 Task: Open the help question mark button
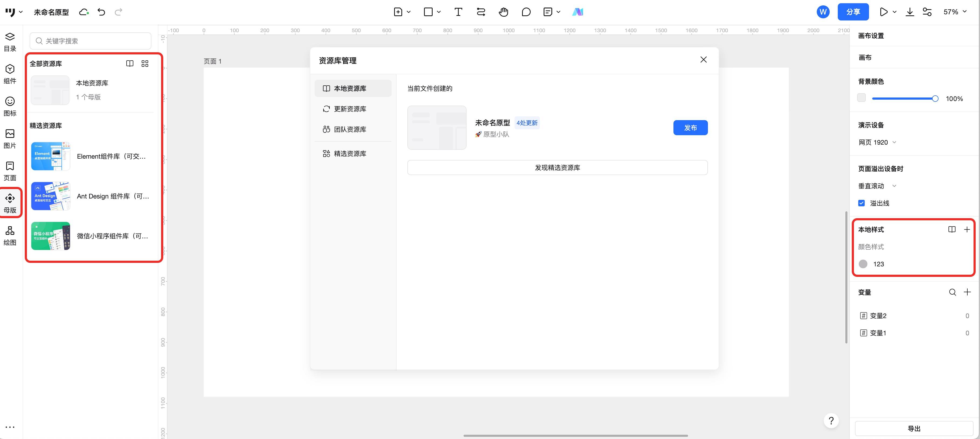click(831, 421)
